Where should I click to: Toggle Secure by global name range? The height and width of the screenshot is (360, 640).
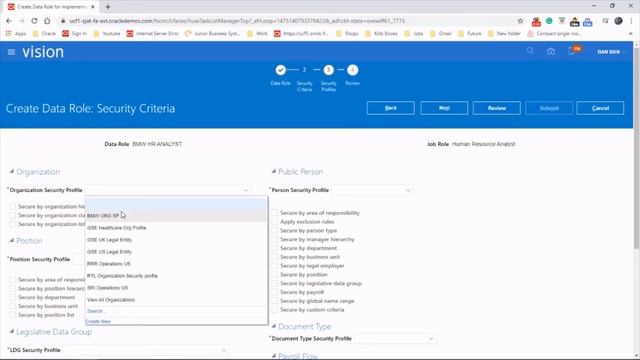point(275,301)
